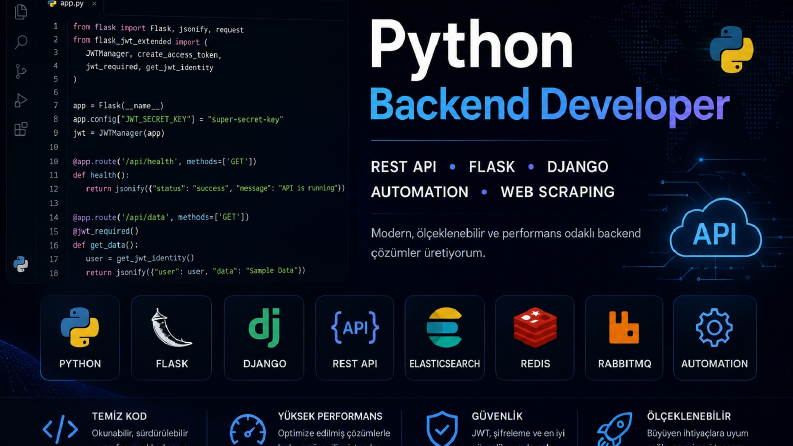
Task: Click the large Python logo beside title
Action: click(731, 50)
